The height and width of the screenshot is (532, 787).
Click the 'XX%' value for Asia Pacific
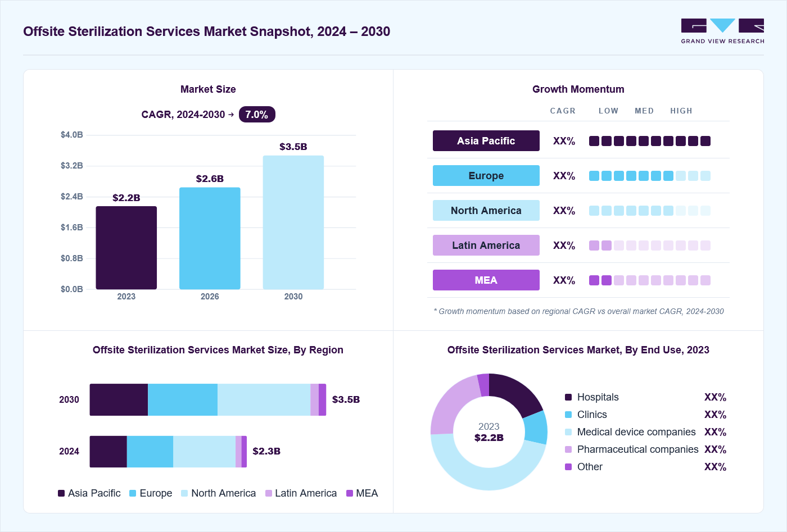click(x=564, y=141)
